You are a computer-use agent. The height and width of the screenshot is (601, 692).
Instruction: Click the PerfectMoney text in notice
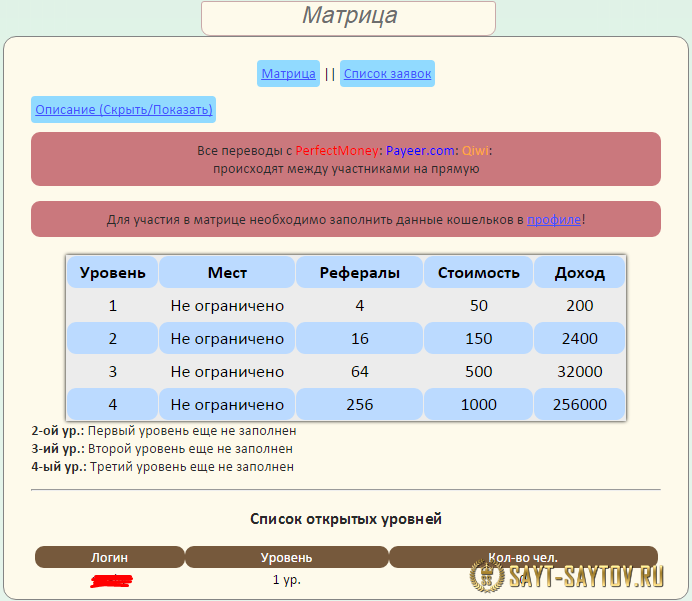point(337,151)
